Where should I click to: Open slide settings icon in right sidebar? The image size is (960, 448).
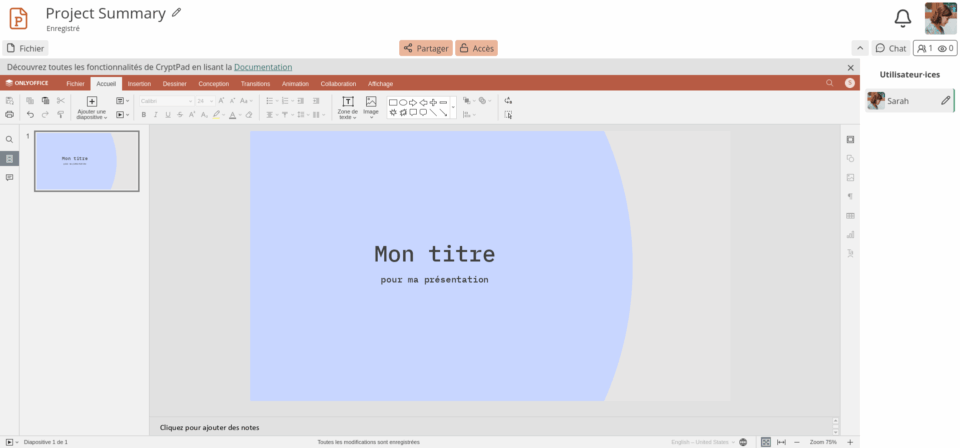[850, 140]
